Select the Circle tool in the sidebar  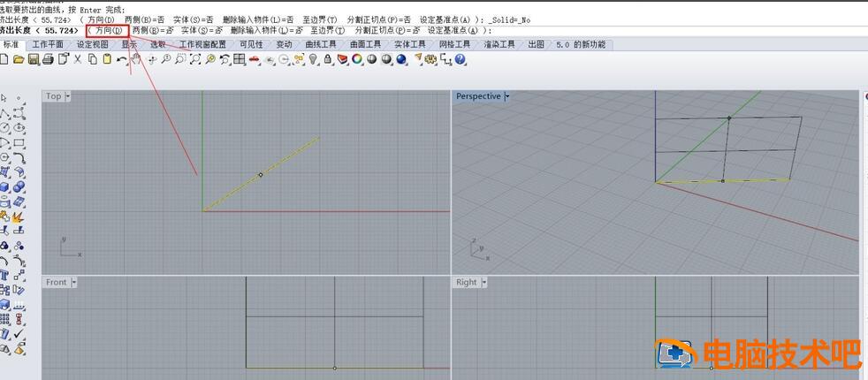tap(4, 127)
